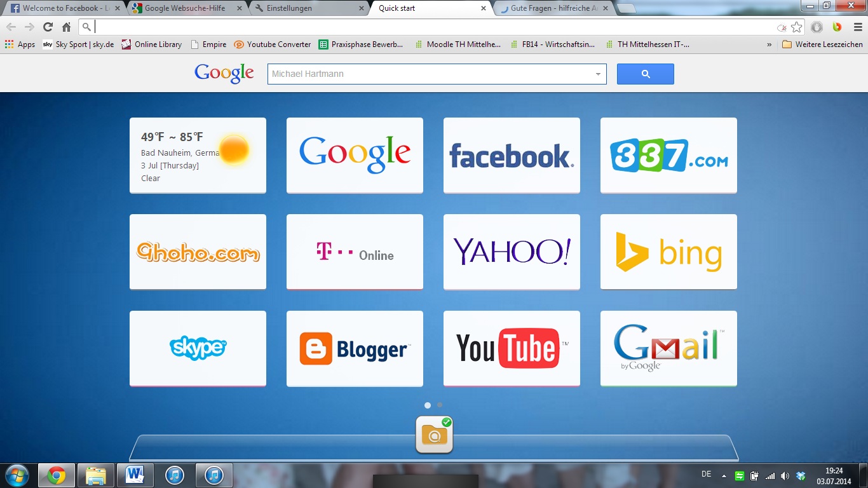Open the Sky Sport bookmark

click(x=78, y=44)
